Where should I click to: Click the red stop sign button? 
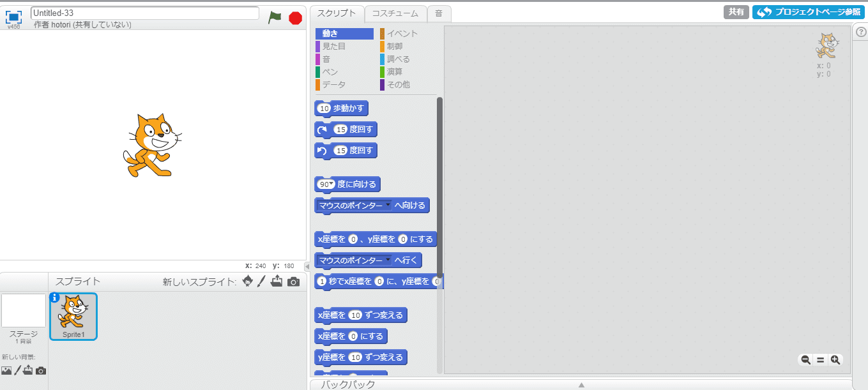(x=295, y=18)
